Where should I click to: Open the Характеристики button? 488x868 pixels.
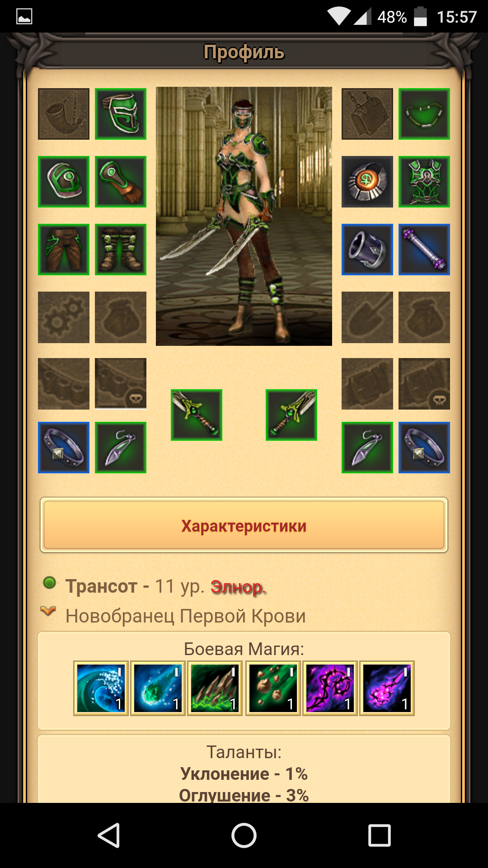click(244, 525)
